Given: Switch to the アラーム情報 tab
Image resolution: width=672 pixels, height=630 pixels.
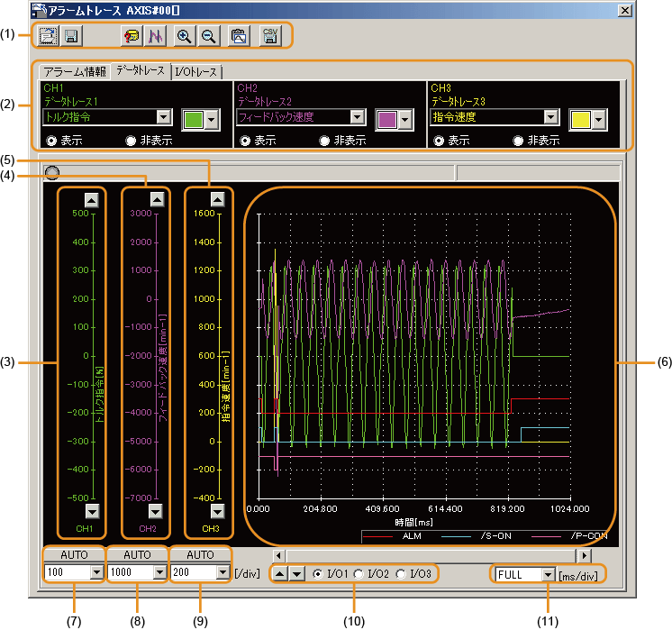Looking at the screenshot, I should (x=75, y=71).
